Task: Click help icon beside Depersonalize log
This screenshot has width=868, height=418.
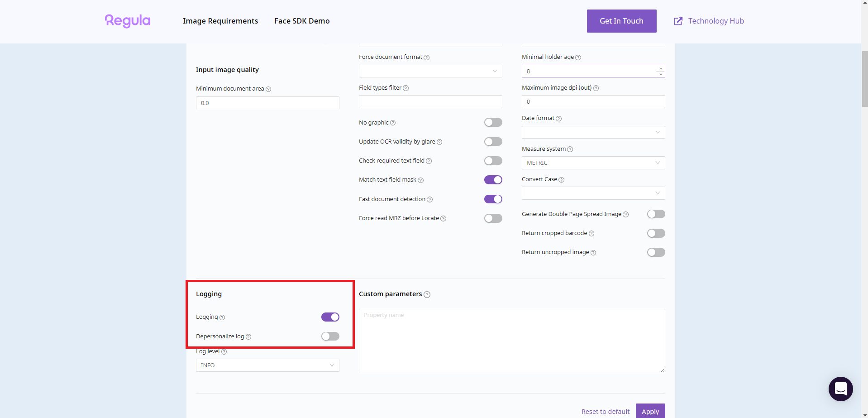Action: [248, 337]
